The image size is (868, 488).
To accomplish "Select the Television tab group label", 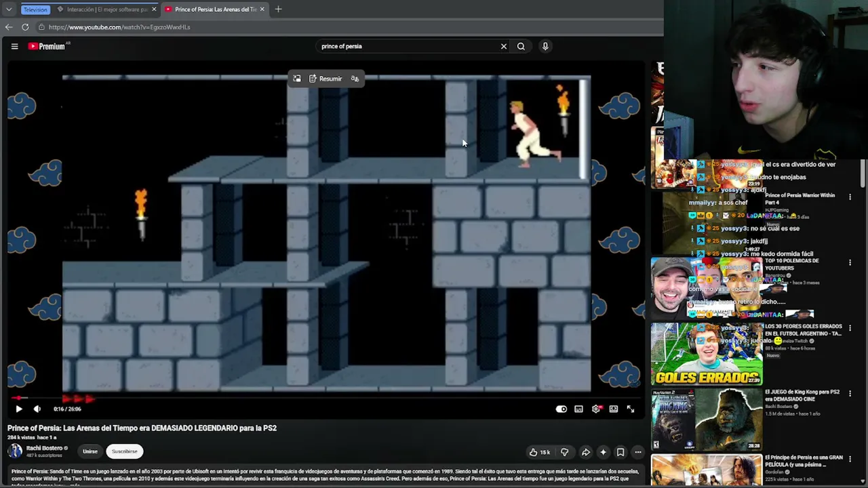I will click(x=35, y=9).
